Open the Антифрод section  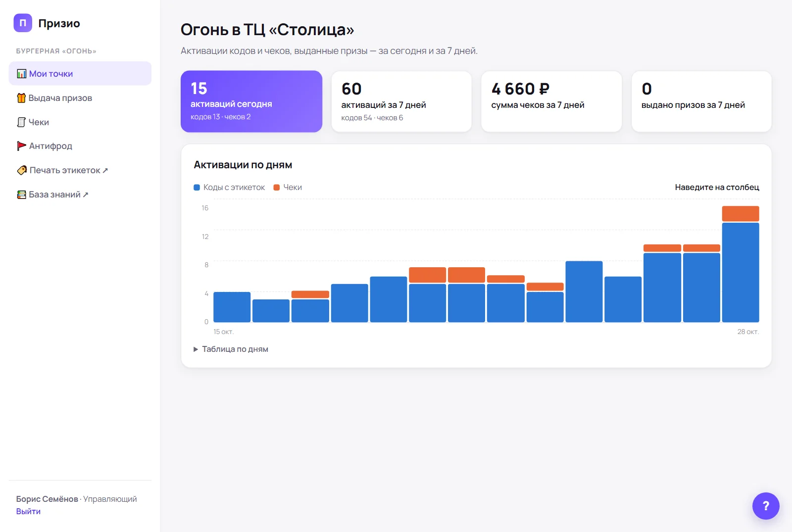(x=80, y=146)
